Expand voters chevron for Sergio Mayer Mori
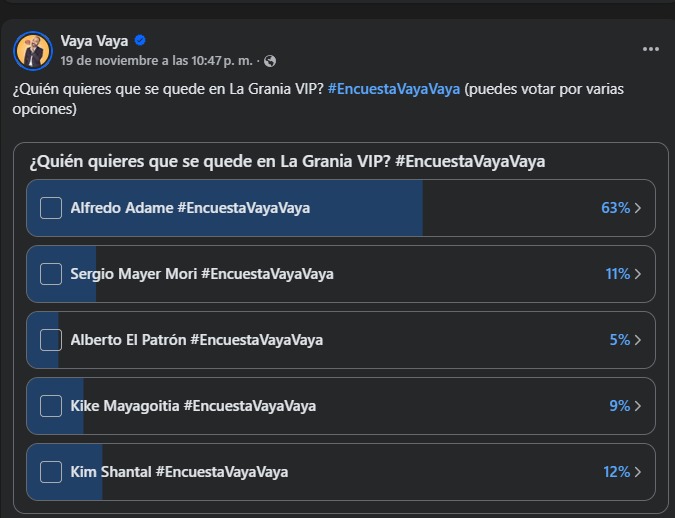This screenshot has width=675, height=518. tap(638, 274)
